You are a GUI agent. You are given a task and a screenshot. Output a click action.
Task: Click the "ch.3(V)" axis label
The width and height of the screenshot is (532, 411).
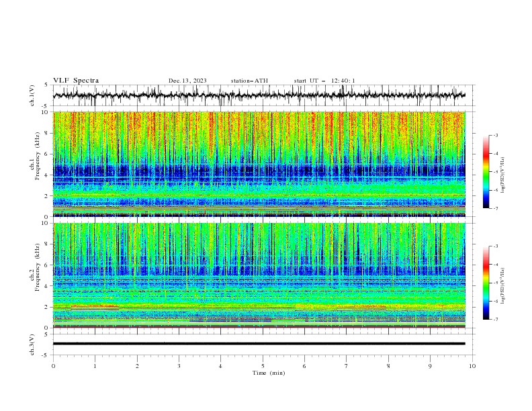pyautogui.click(x=32, y=345)
